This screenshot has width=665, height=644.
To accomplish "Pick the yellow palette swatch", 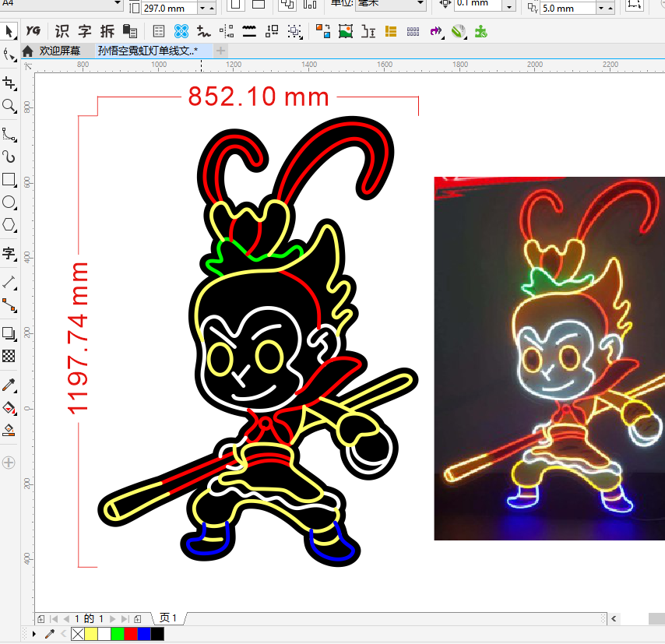I will [91, 634].
